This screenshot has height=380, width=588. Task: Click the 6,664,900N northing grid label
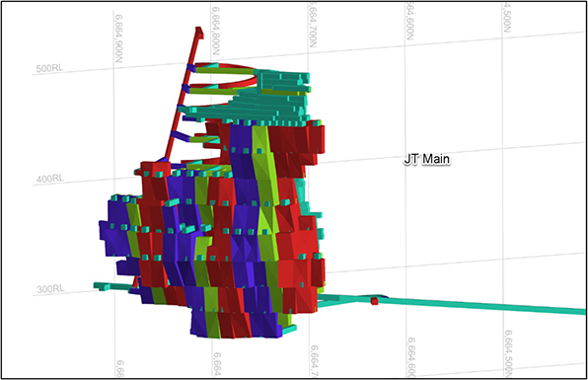tap(118, 38)
